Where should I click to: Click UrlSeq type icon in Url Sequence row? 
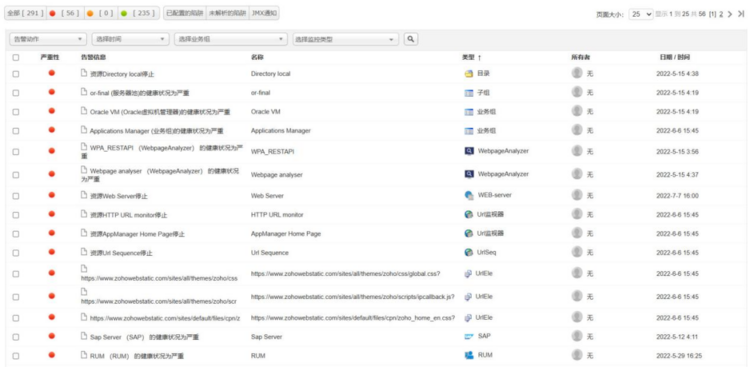[469, 252]
